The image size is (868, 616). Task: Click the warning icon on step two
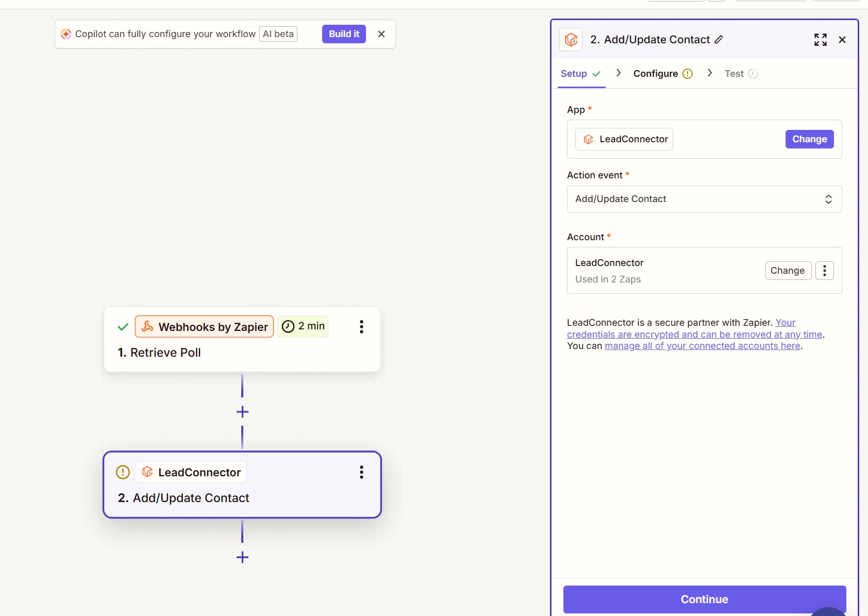coord(123,472)
